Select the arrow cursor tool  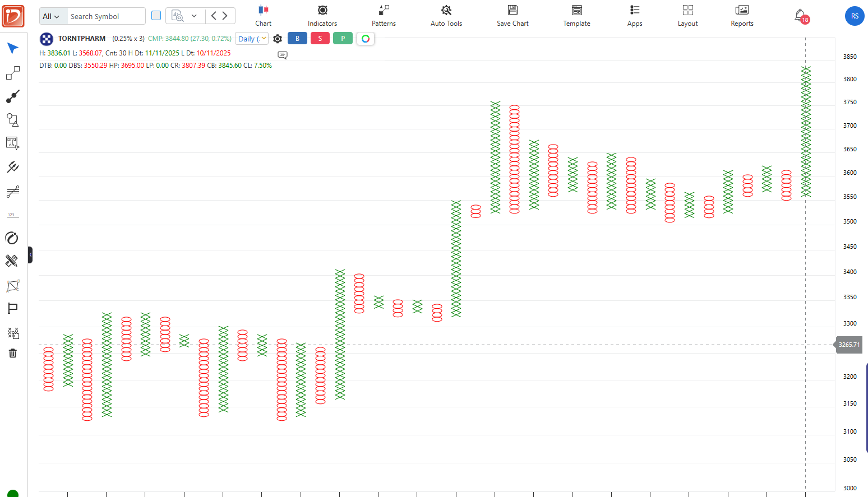coord(13,48)
